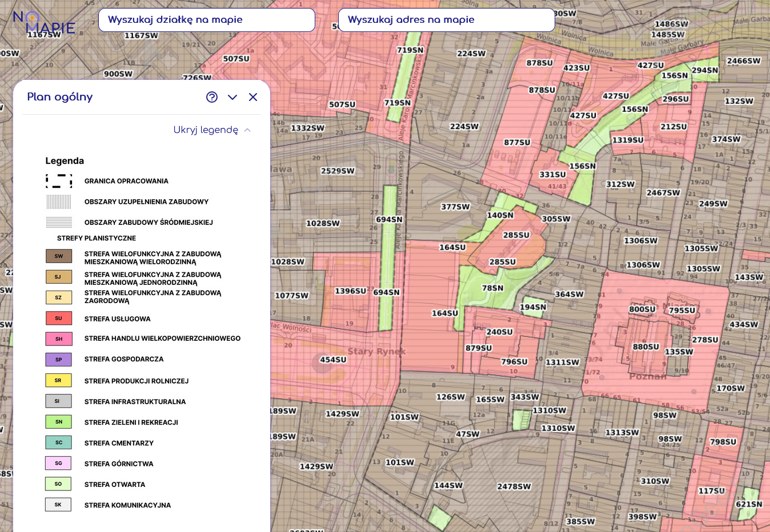Select the SU Strefa Usługowa legend icon
The height and width of the screenshot is (532, 770).
click(58, 319)
